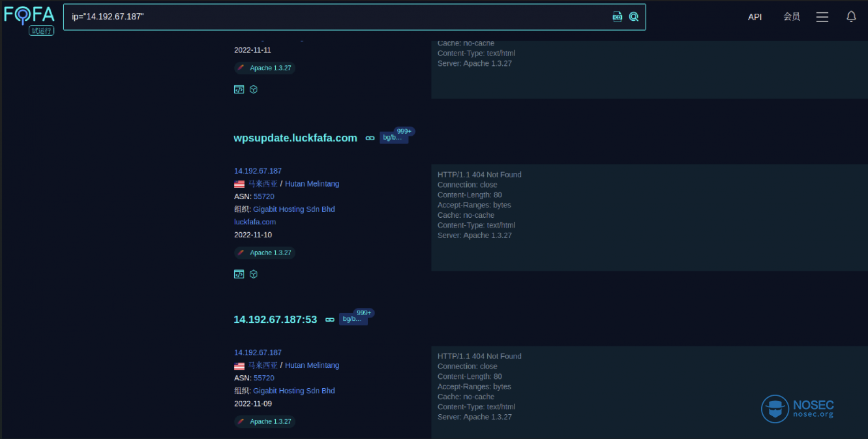Open the icon search tool in search bar

click(618, 17)
